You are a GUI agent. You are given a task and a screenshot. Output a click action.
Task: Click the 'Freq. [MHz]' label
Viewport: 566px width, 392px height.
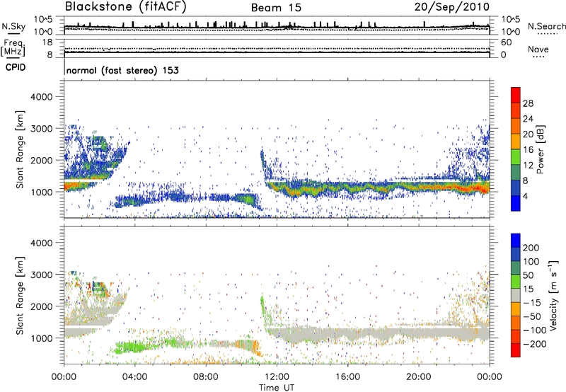point(13,48)
